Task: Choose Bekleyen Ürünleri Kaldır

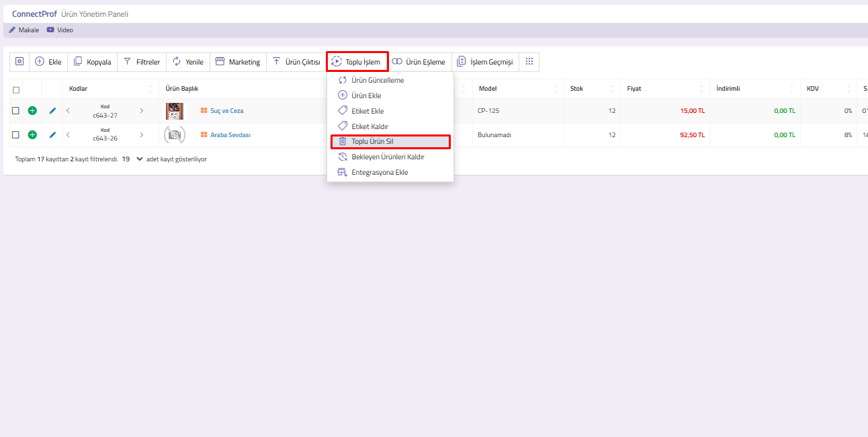Action: click(x=390, y=157)
